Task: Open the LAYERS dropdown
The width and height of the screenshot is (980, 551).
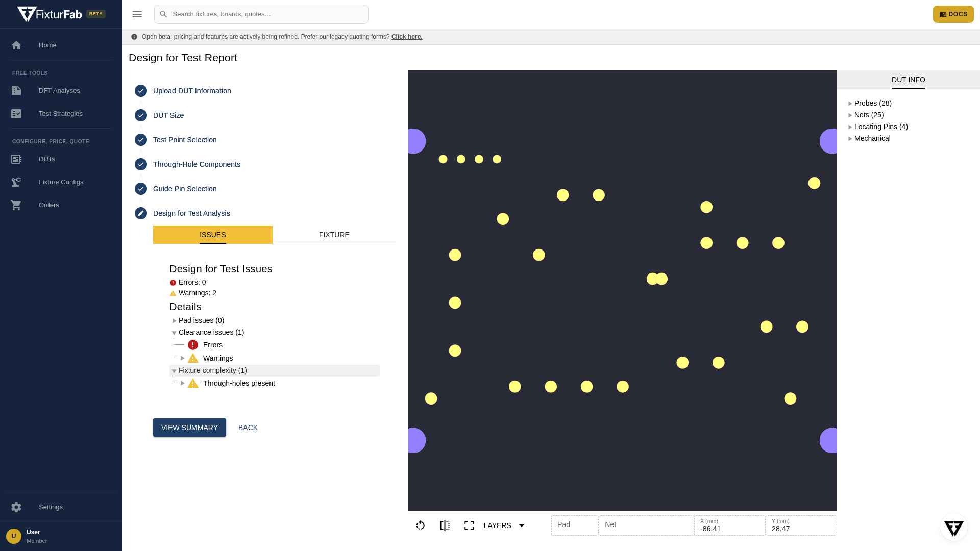Action: tap(504, 525)
